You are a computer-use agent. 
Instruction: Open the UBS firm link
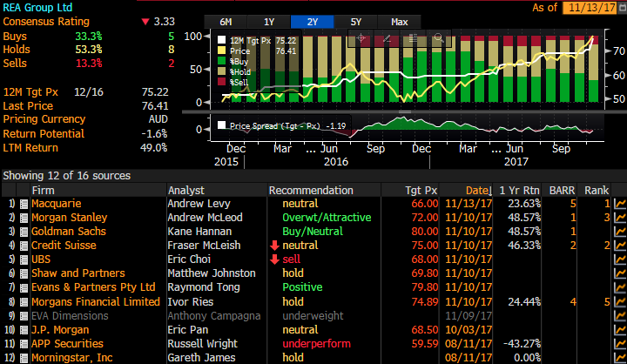tap(41, 260)
